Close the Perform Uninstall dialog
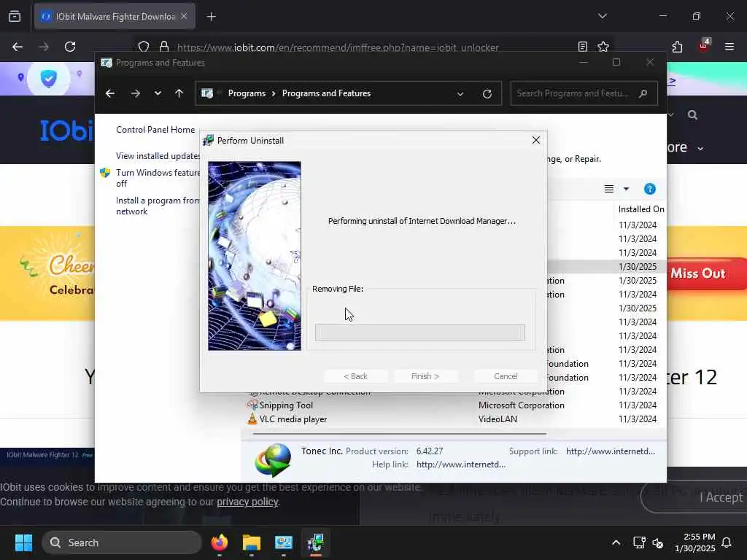 (536, 140)
